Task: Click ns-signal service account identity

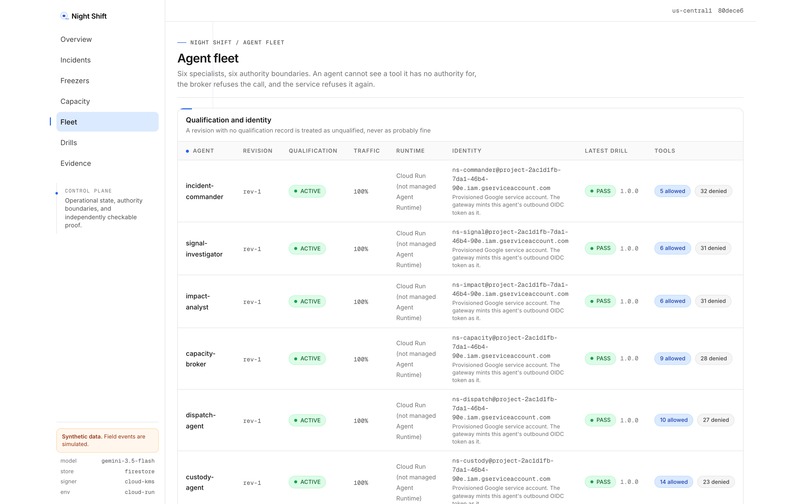Action: tap(510, 237)
